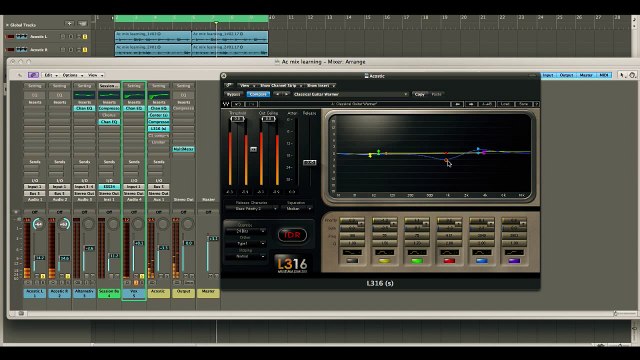Toggle the plugin Bypass button

233,94
